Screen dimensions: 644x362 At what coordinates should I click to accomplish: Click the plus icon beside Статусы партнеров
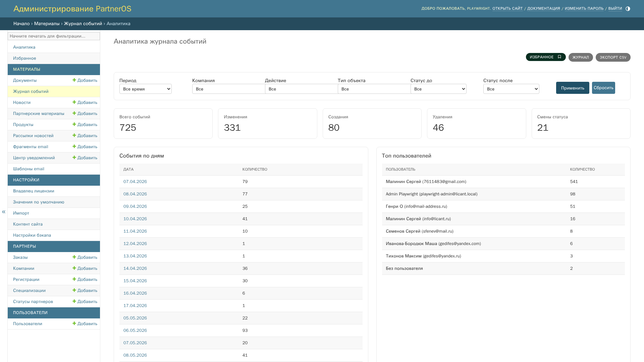coord(74,301)
